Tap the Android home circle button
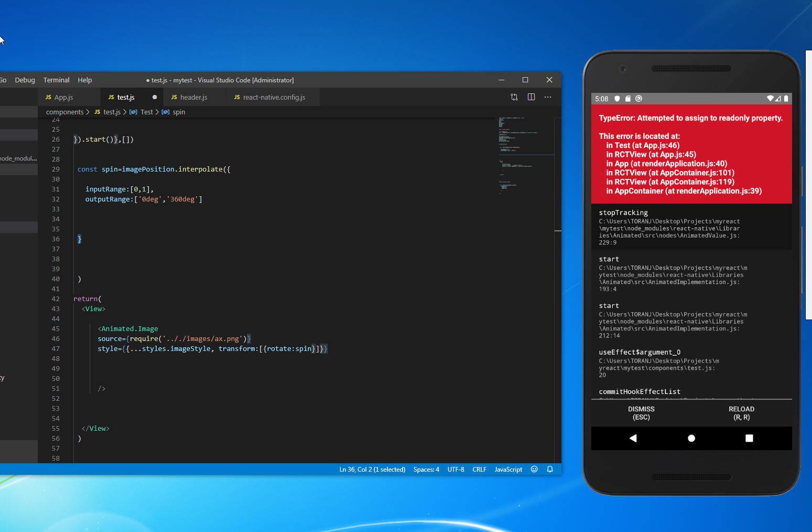The width and height of the screenshot is (812, 532). click(691, 438)
